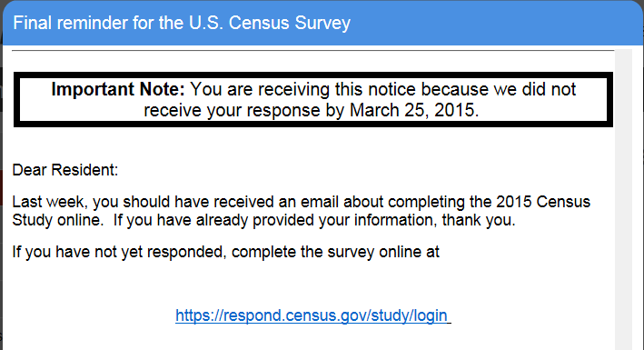Click the words 'Census Survey' in the title
Screen dimensions: 644x350
point(290,23)
